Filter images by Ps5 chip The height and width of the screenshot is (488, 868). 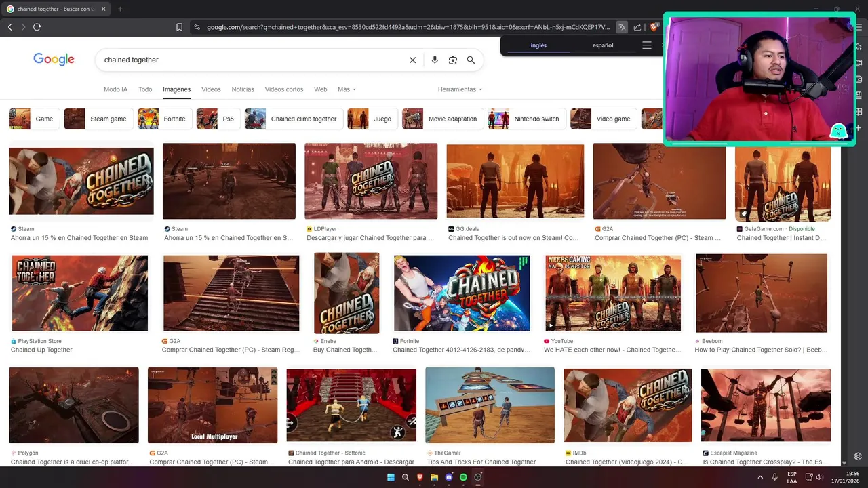(x=218, y=119)
